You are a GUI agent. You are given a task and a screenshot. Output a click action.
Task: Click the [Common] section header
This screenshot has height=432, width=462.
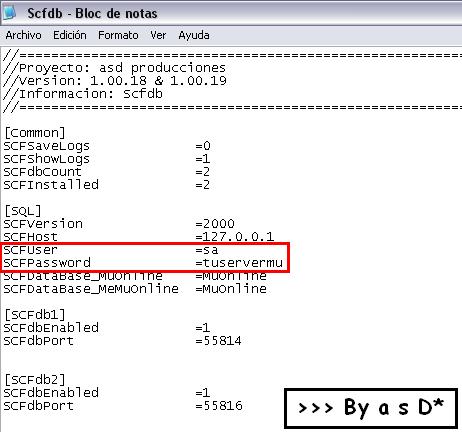pyautogui.click(x=35, y=133)
